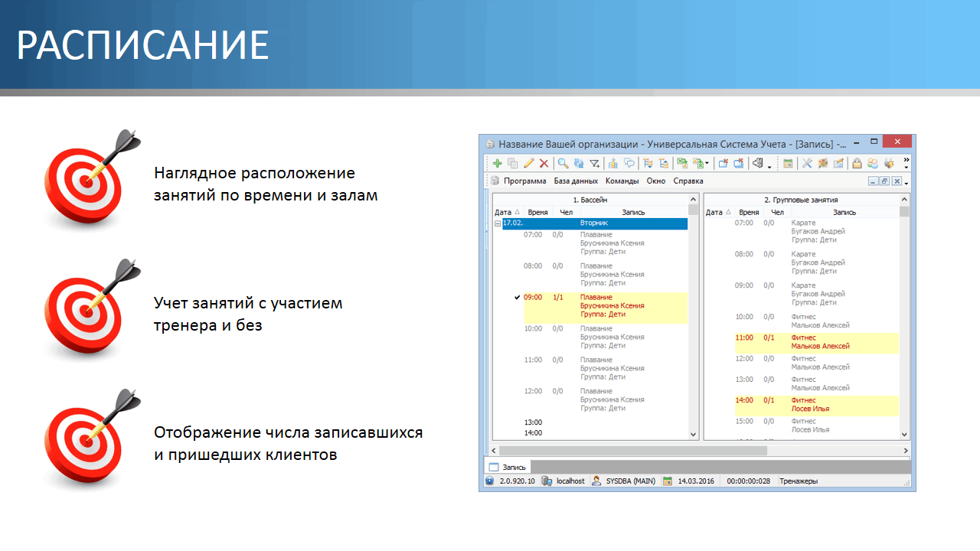
Task: Click localhost in the status bar
Action: tap(570, 481)
